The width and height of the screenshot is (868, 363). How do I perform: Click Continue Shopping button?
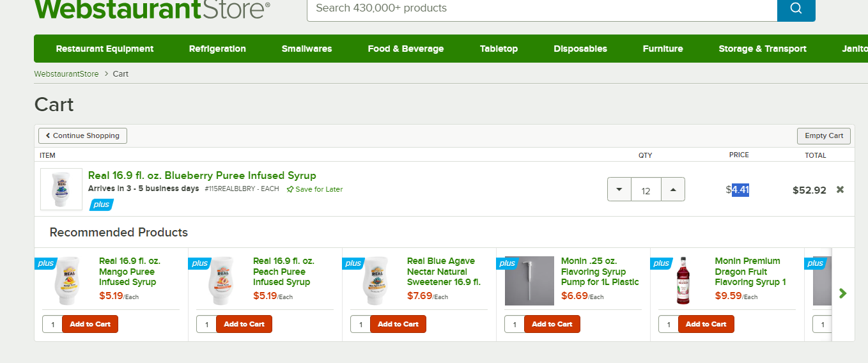[83, 135]
